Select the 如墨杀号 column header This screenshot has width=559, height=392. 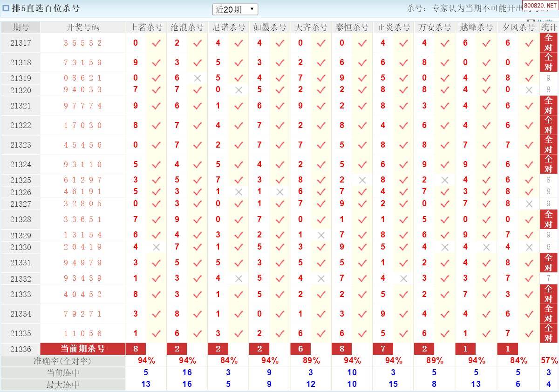pyautogui.click(x=270, y=27)
